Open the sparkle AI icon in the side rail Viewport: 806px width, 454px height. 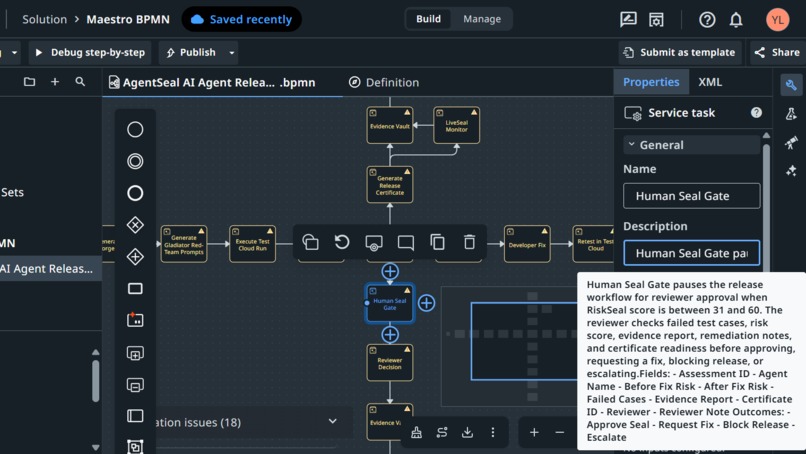tap(791, 171)
